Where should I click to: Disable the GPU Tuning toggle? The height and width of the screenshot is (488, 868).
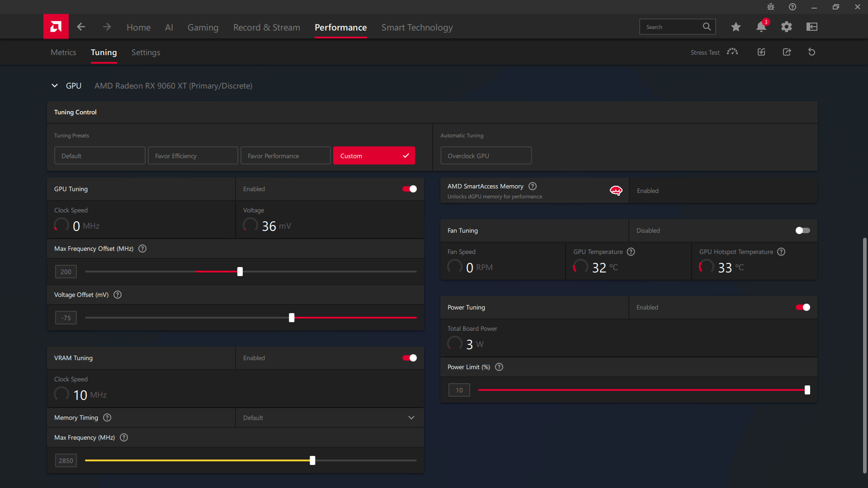(x=410, y=189)
